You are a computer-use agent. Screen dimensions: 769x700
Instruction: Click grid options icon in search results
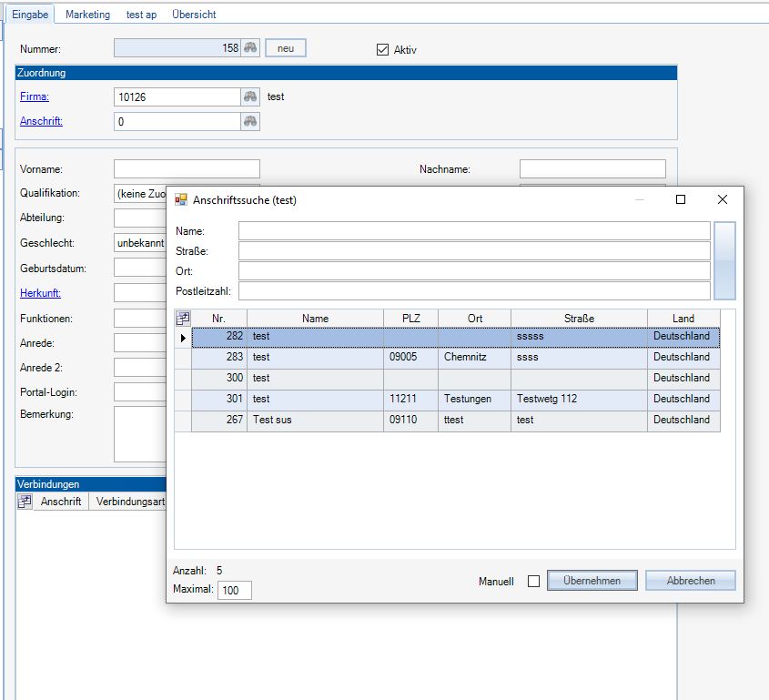183,319
